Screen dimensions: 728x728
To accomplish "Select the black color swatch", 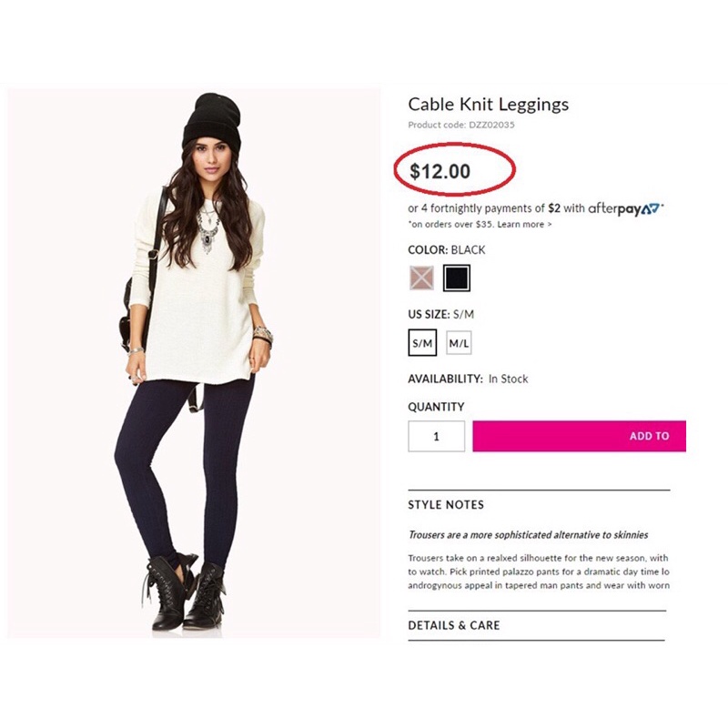I will click(457, 278).
